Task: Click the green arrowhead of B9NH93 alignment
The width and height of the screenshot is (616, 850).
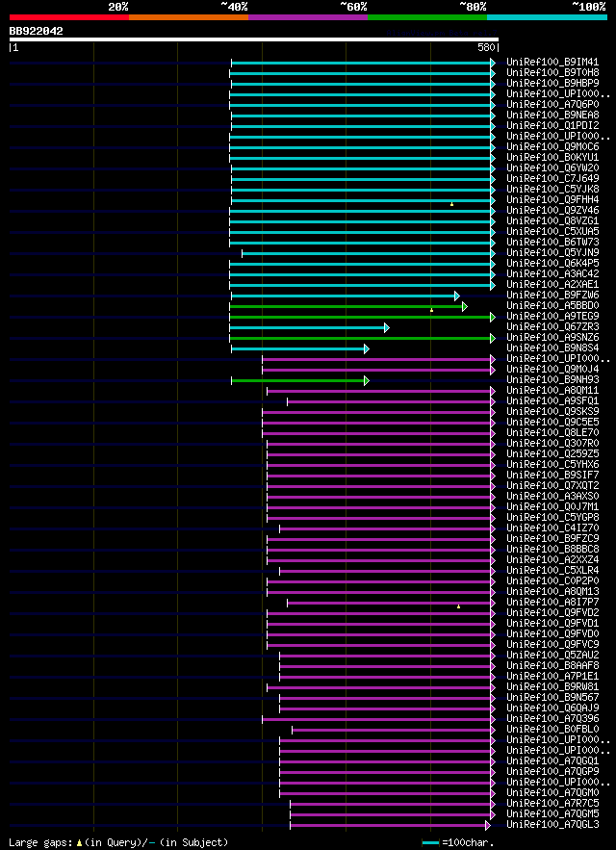Action: click(367, 381)
